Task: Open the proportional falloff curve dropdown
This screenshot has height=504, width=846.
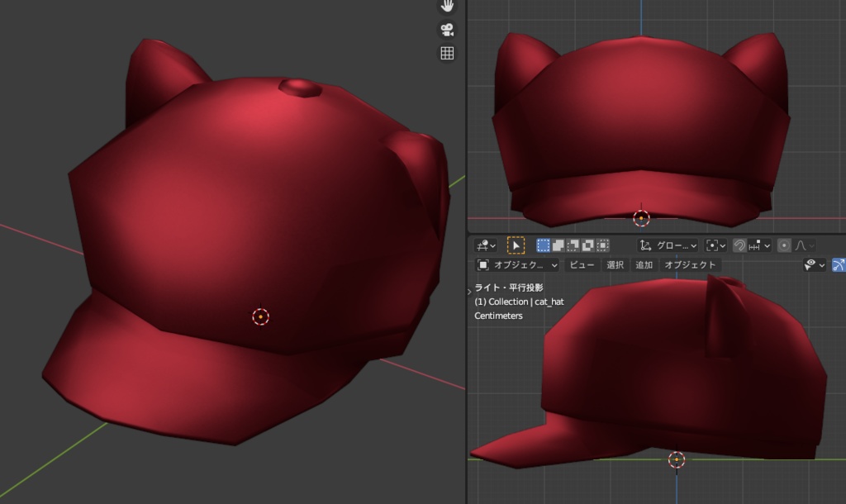Action: (804, 245)
